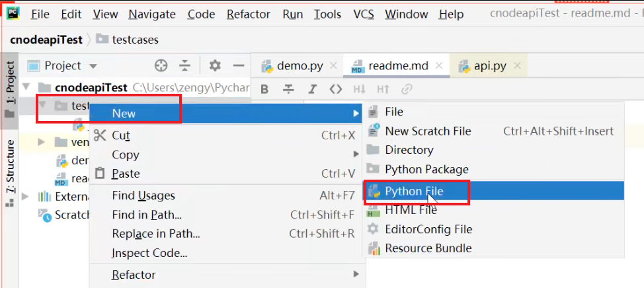Image resolution: width=644 pixels, height=288 pixels.
Task: Click the Collapse All icon
Action: coord(185,65)
